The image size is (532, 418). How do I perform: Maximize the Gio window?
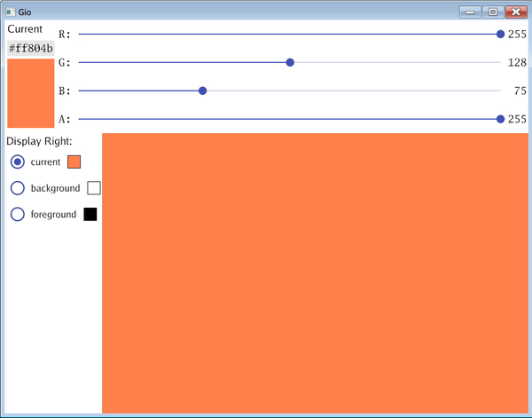click(x=492, y=12)
